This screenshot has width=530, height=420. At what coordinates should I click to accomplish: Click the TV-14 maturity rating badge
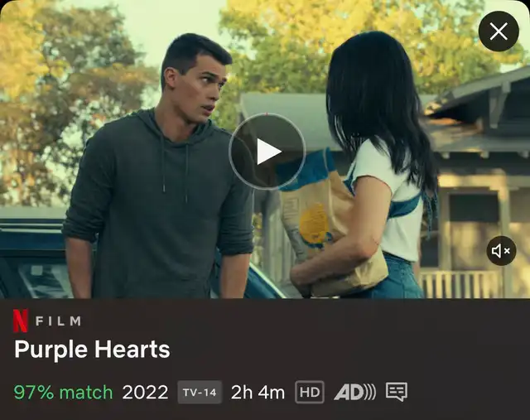(x=200, y=393)
